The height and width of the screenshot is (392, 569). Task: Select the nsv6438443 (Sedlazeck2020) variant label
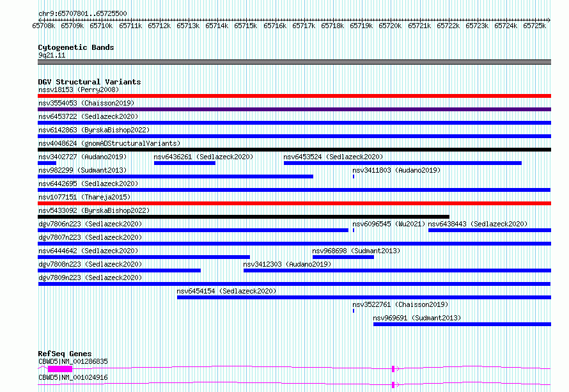[x=478, y=224]
